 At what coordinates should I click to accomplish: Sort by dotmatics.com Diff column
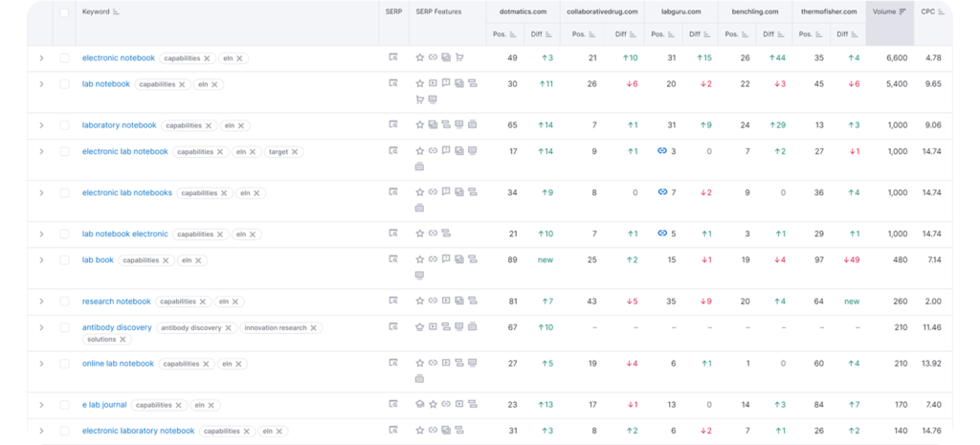tap(542, 34)
